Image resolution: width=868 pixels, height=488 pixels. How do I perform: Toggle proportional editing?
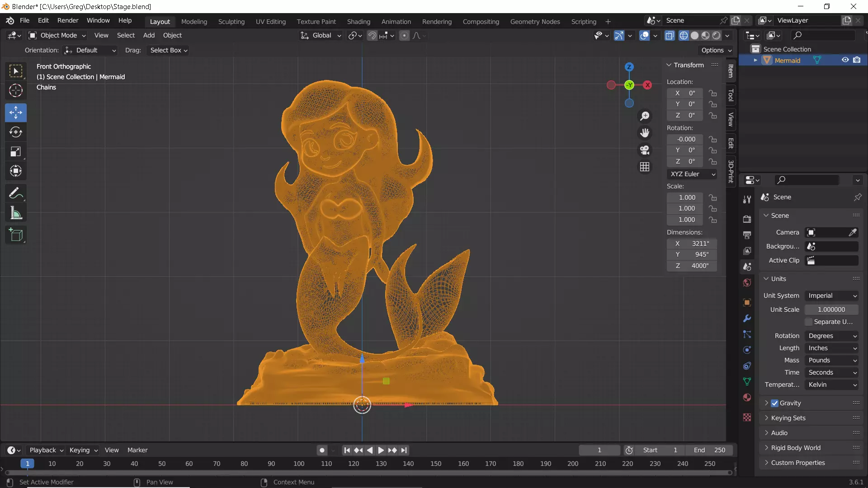(404, 35)
